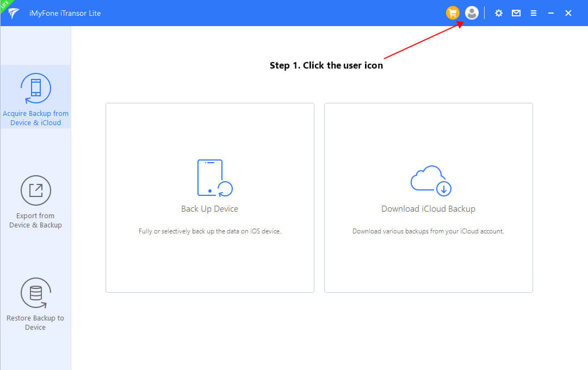The width and height of the screenshot is (588, 370).
Task: Select Acquire Backup from Device & iCloud icon
Action: (35, 88)
